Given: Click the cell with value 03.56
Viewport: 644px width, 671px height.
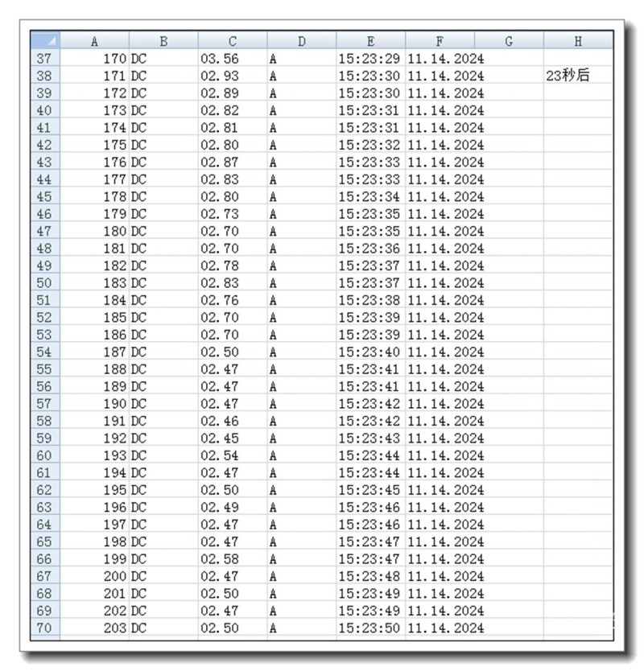Looking at the screenshot, I should click(x=233, y=59).
